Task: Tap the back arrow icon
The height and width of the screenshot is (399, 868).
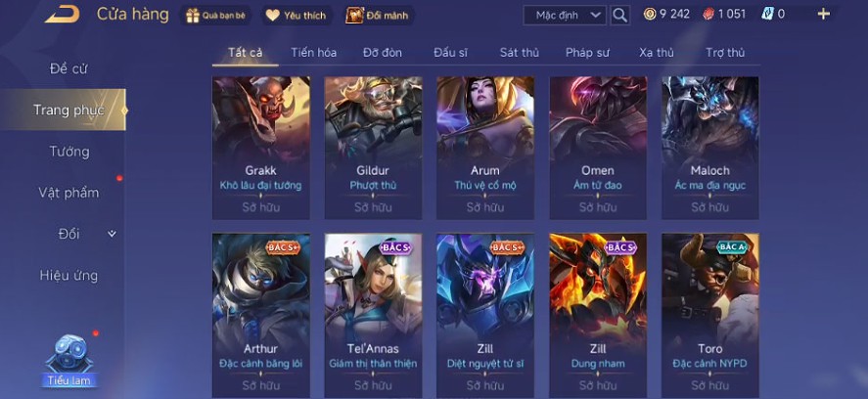Action: 62,15
